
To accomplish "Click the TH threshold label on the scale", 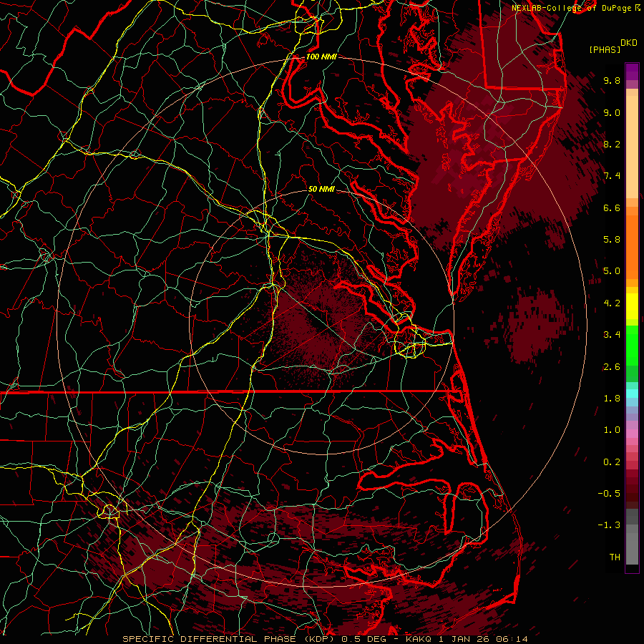I will (x=615, y=557).
